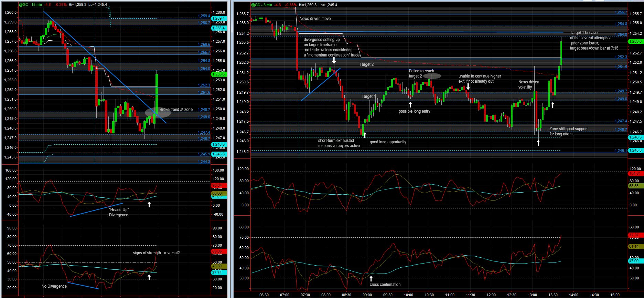Click the white arrow above "possible long entry"
This screenshot has height=298, width=644.
coord(410,104)
